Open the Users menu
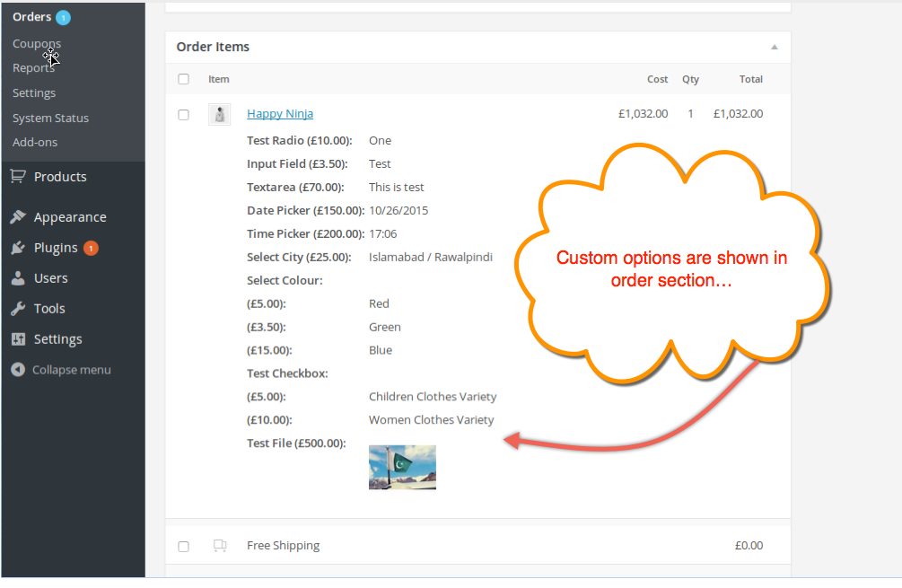 50,278
